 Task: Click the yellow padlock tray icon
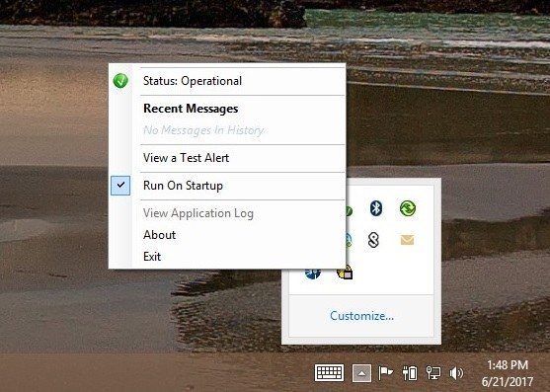[x=345, y=273]
